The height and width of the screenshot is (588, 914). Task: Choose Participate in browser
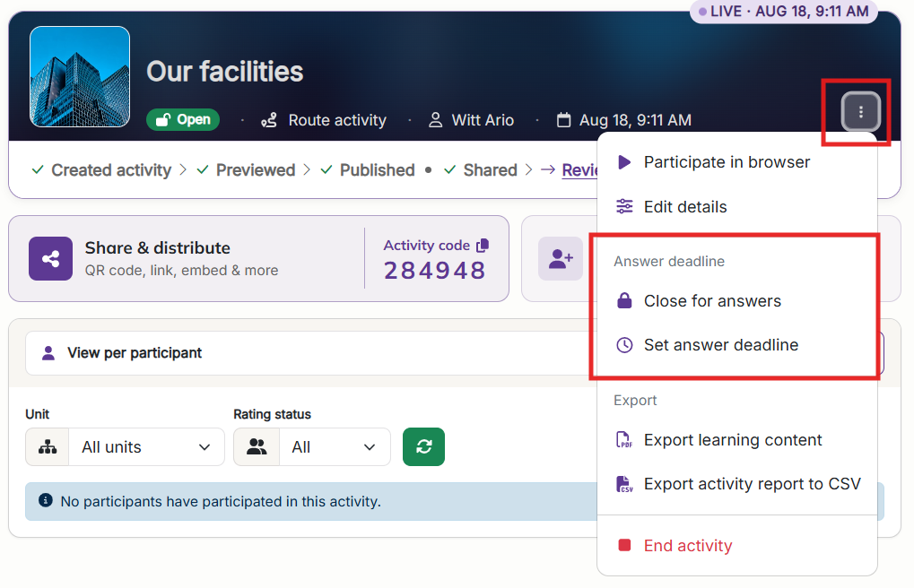736,162
